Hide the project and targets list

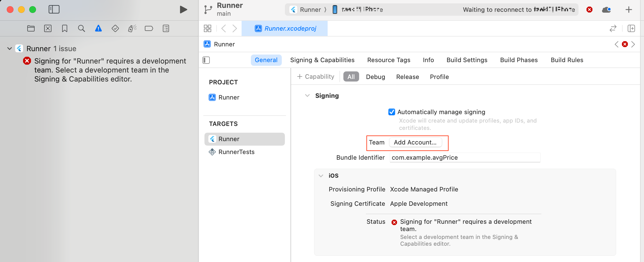206,60
